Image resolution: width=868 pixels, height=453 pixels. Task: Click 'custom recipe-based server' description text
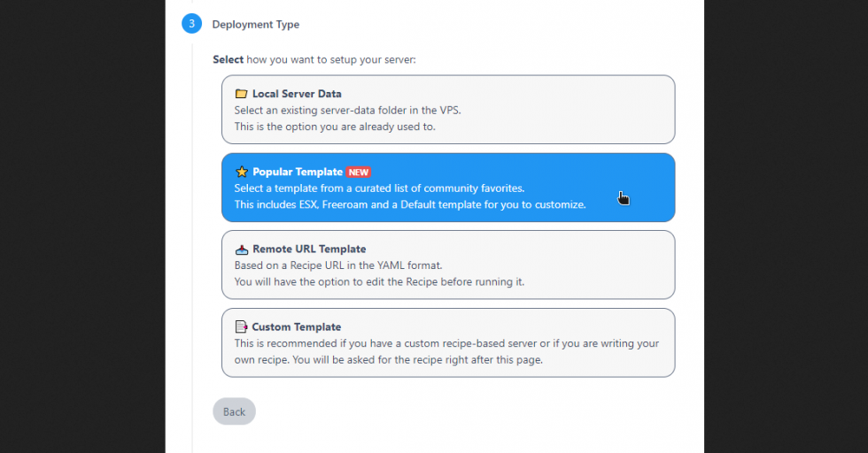click(x=446, y=343)
